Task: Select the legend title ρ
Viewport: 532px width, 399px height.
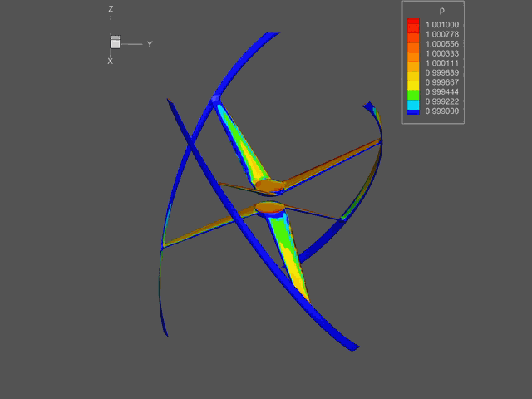Action: pyautogui.click(x=441, y=11)
